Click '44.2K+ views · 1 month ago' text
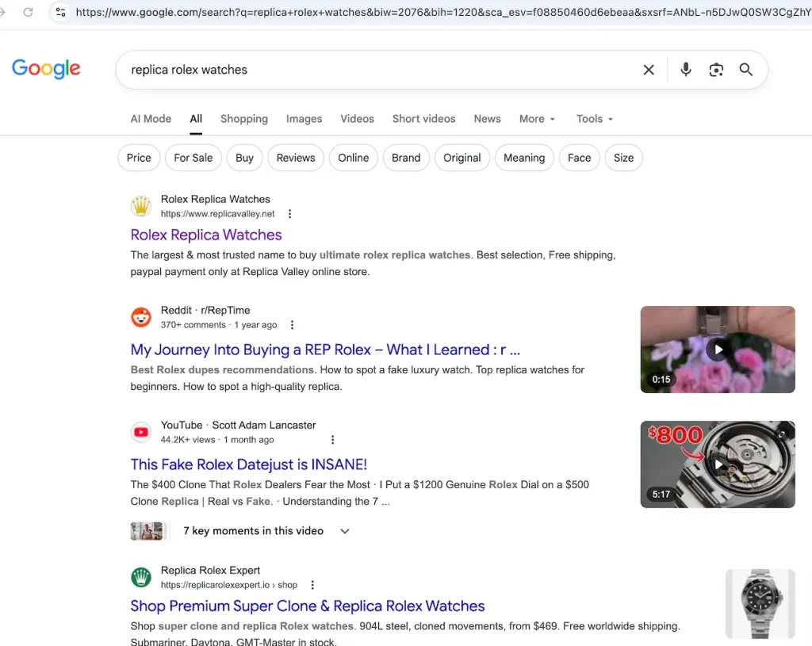 (217, 440)
